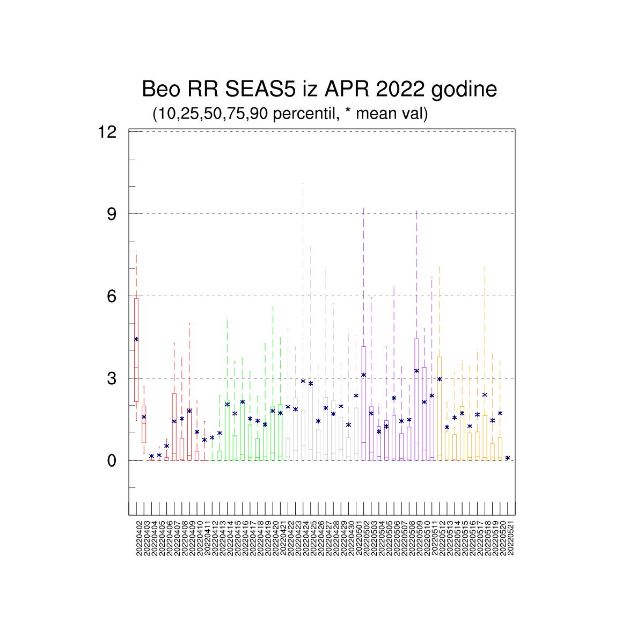Click the red box plot for 20220402
The height and width of the screenshot is (644, 644).
[x=136, y=350]
